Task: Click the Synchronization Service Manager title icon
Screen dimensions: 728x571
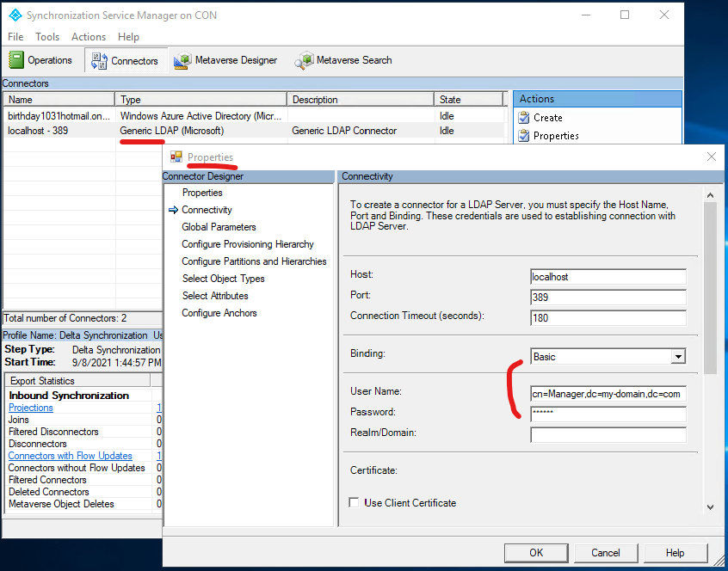Action: coord(15,15)
